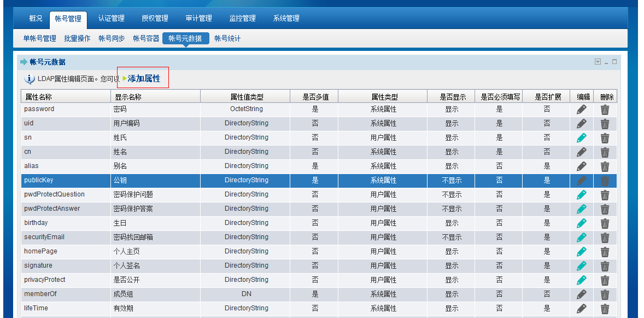Edit the securityEmail attribute
The image size is (644, 318).
581,238
